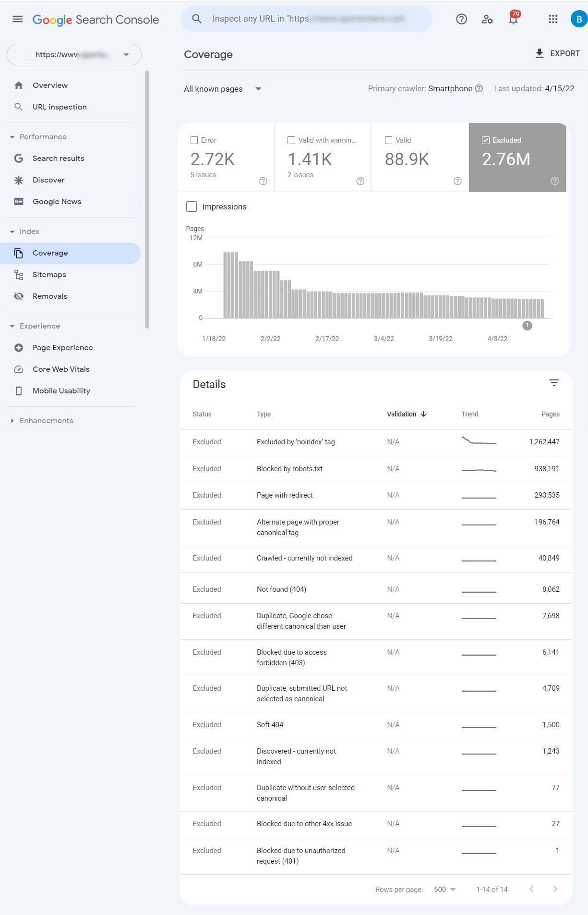
Task: Click help icon in Excluded card
Action: [x=555, y=181]
